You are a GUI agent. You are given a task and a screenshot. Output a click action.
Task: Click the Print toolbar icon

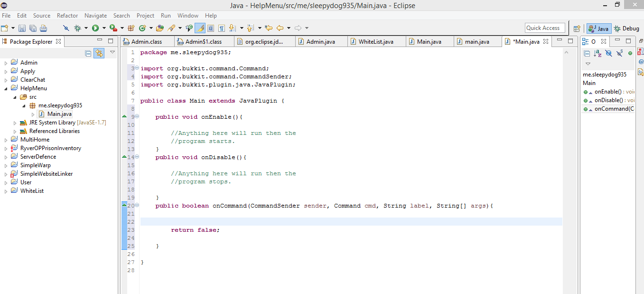tap(43, 28)
